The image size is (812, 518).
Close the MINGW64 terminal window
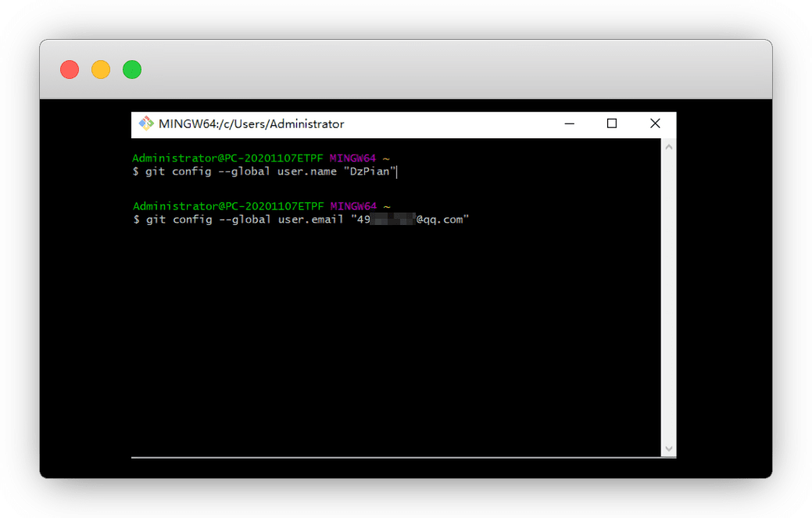[655, 123]
